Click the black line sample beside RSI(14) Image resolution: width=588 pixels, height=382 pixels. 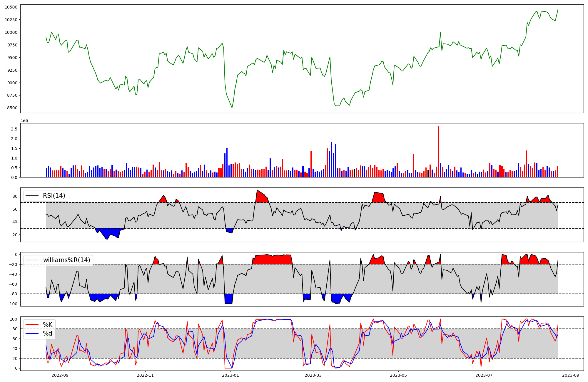pyautogui.click(x=32, y=196)
